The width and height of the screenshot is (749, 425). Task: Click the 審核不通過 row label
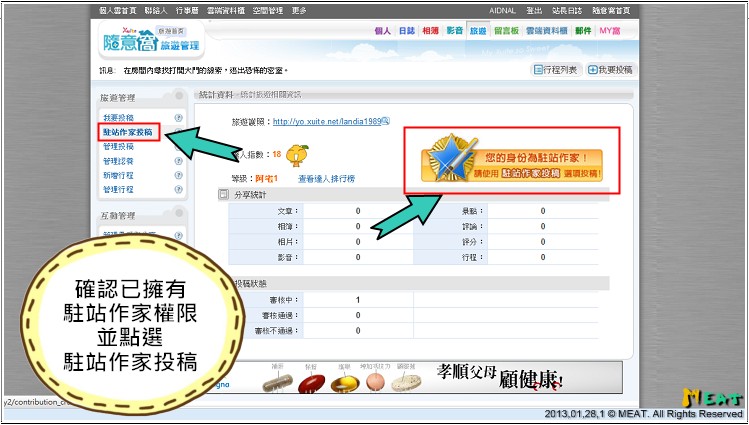click(x=276, y=331)
